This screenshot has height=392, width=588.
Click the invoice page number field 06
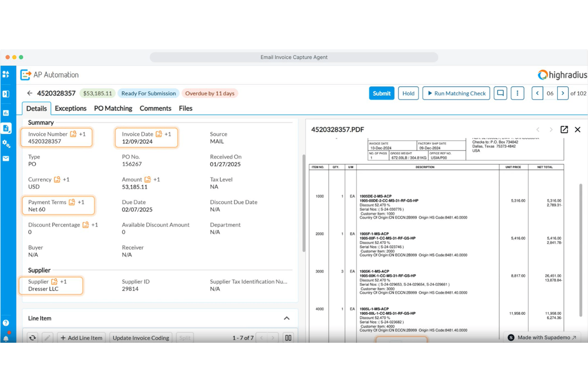[550, 93]
